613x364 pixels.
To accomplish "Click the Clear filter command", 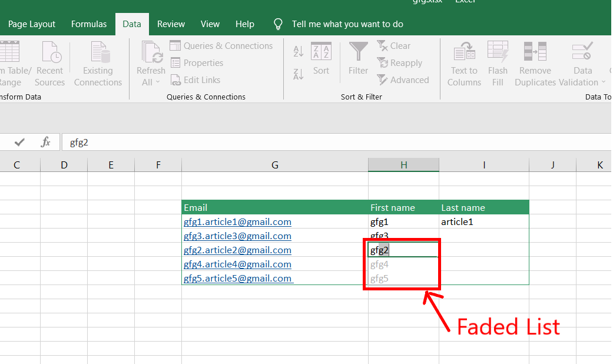I will [393, 45].
